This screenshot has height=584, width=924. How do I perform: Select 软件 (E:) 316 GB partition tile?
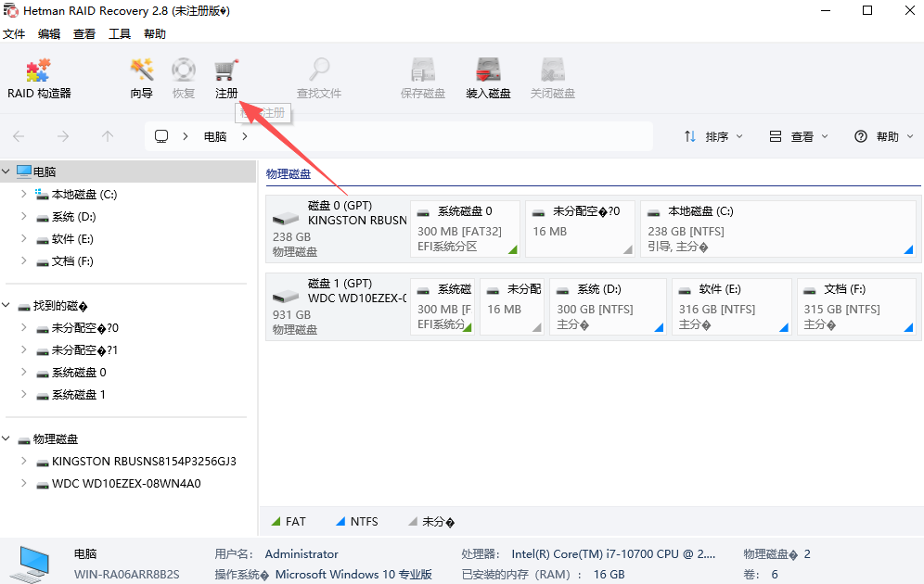[731, 307]
